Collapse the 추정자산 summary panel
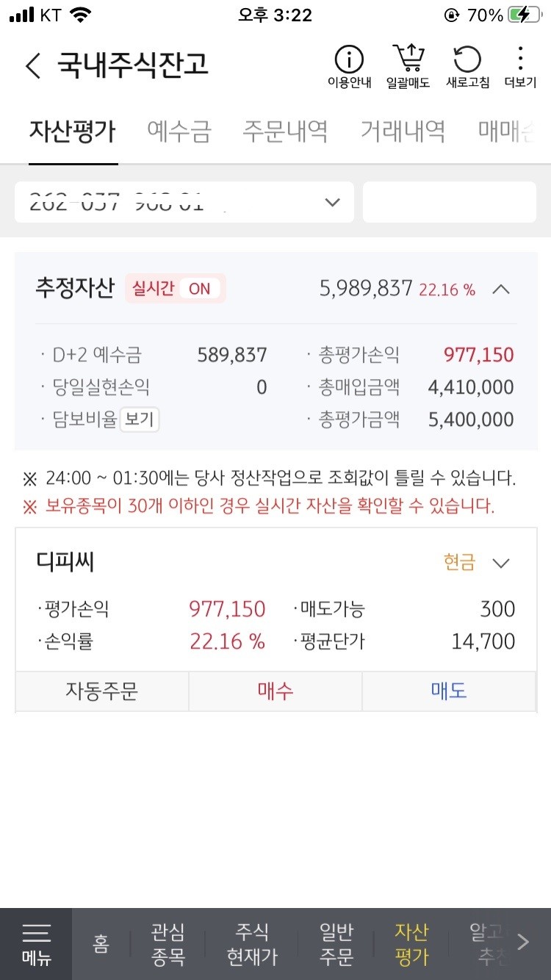 [501, 289]
